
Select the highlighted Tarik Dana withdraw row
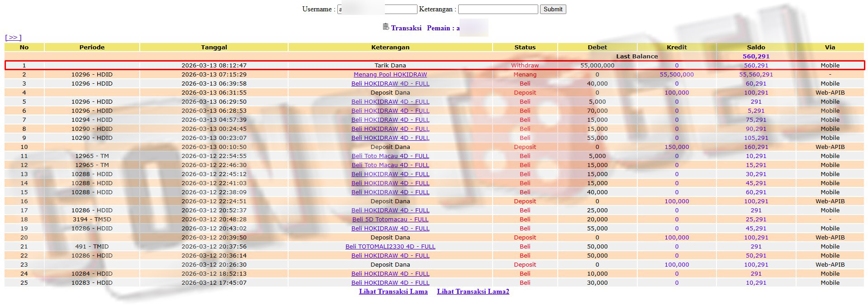point(390,66)
